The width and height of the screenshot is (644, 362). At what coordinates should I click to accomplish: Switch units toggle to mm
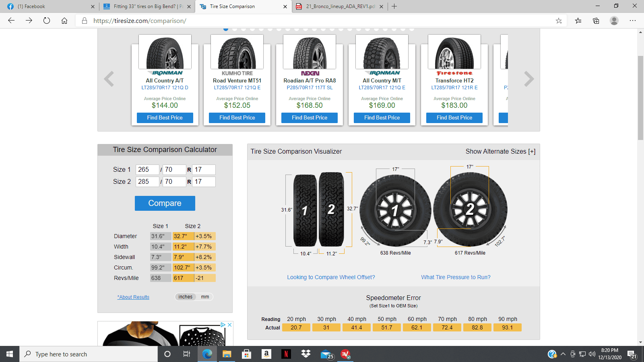pyautogui.click(x=205, y=297)
